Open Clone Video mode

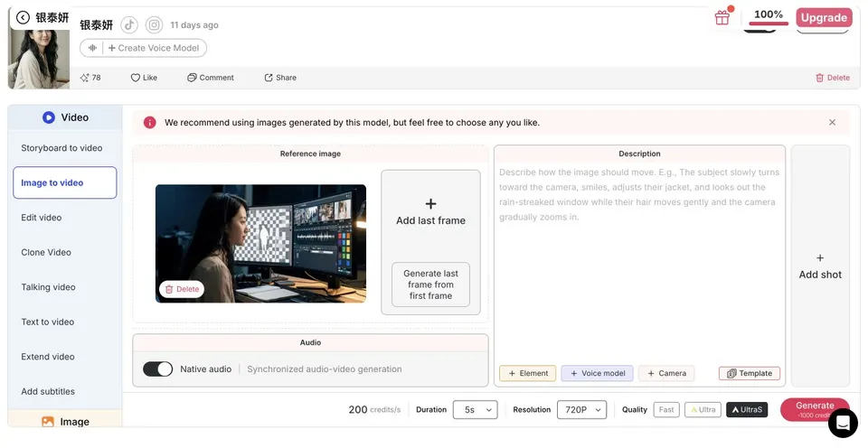click(46, 252)
